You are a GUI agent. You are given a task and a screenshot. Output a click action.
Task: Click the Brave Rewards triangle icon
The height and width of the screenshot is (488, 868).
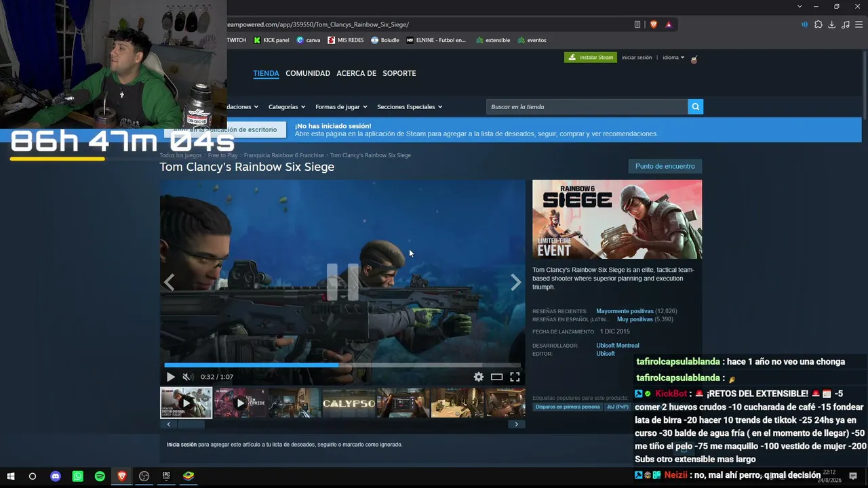[x=669, y=24]
